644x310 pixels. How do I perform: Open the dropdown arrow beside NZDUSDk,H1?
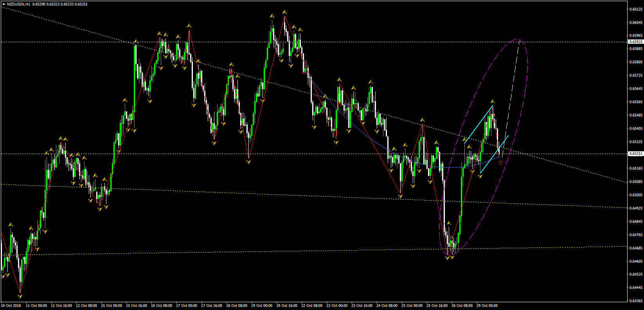pyautogui.click(x=4, y=4)
